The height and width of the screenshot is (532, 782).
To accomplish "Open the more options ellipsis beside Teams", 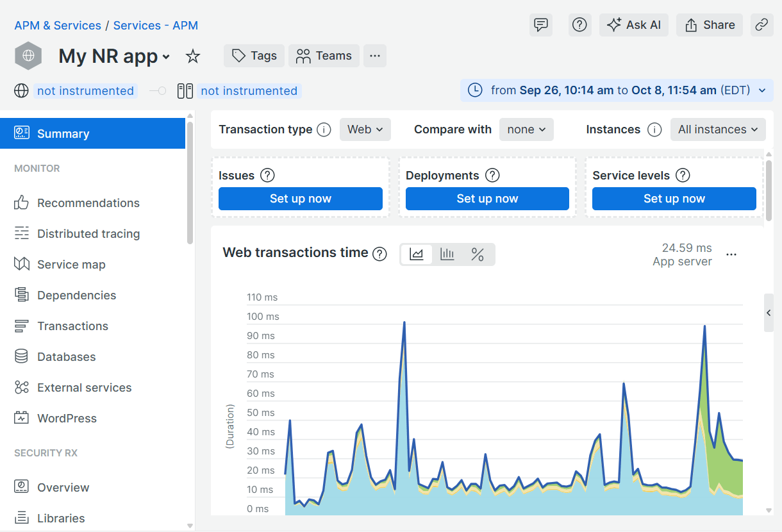I will point(375,56).
